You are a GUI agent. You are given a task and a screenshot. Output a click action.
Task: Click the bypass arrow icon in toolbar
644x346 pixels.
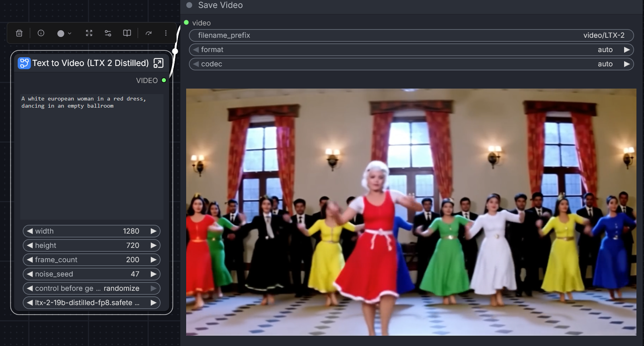click(x=148, y=33)
